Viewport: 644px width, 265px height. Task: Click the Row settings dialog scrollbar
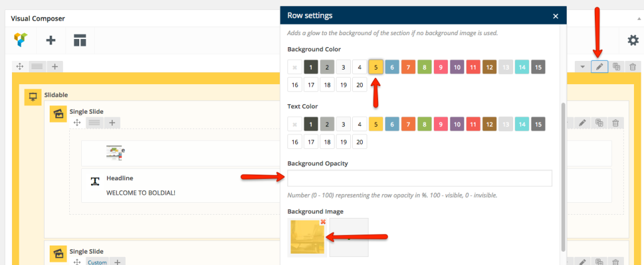click(x=563, y=176)
